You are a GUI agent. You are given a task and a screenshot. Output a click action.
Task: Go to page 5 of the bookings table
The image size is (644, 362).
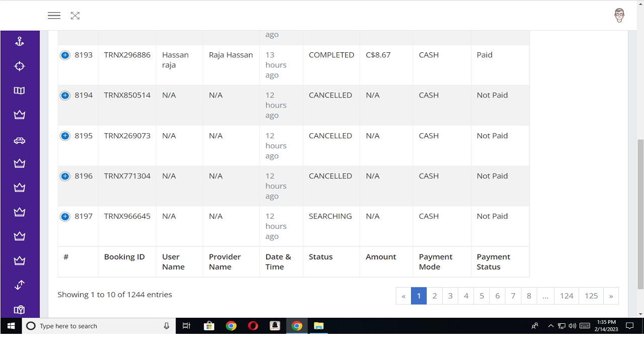(x=481, y=296)
